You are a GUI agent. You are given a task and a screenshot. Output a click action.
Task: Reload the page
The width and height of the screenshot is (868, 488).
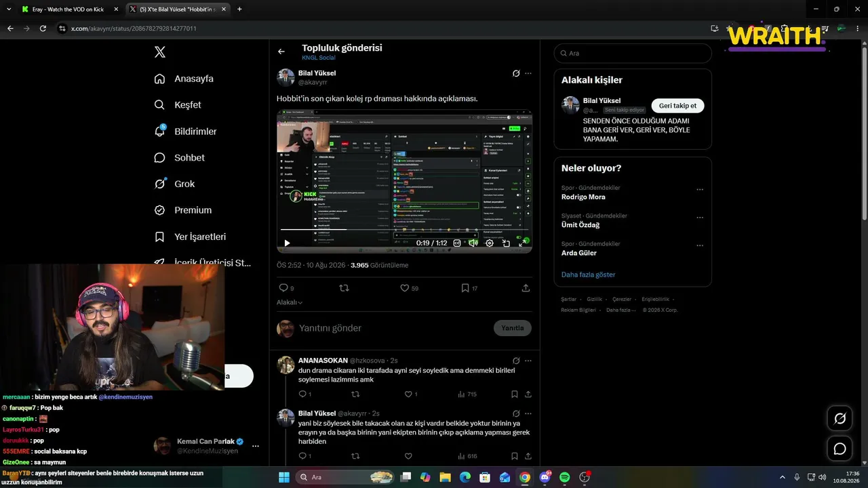[x=43, y=28]
